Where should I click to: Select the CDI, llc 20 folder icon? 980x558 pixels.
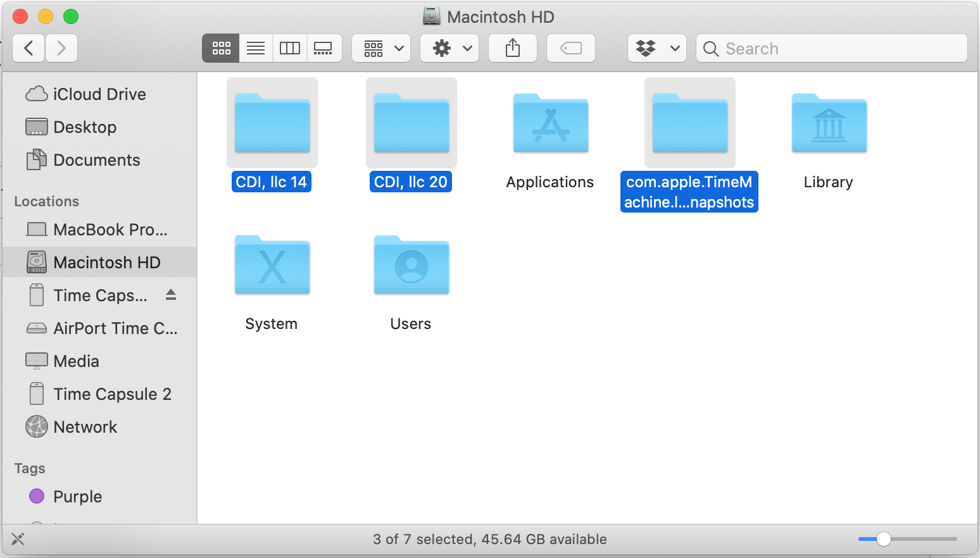click(411, 123)
